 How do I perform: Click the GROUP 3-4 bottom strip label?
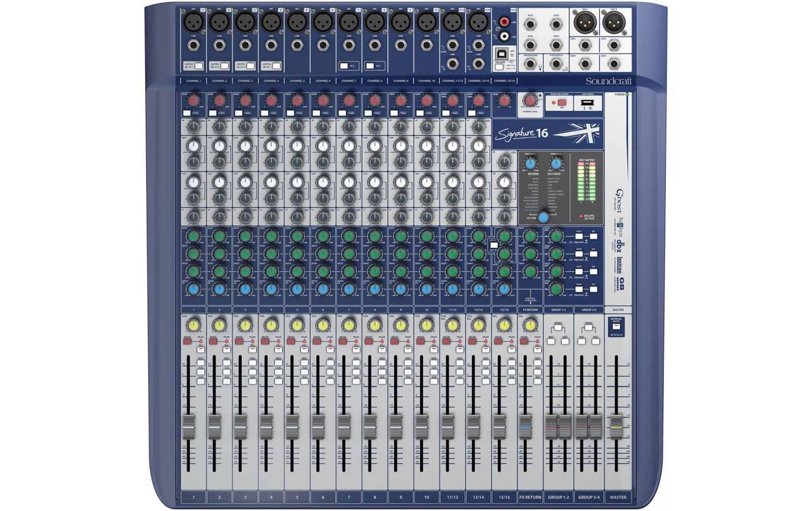tap(589, 497)
